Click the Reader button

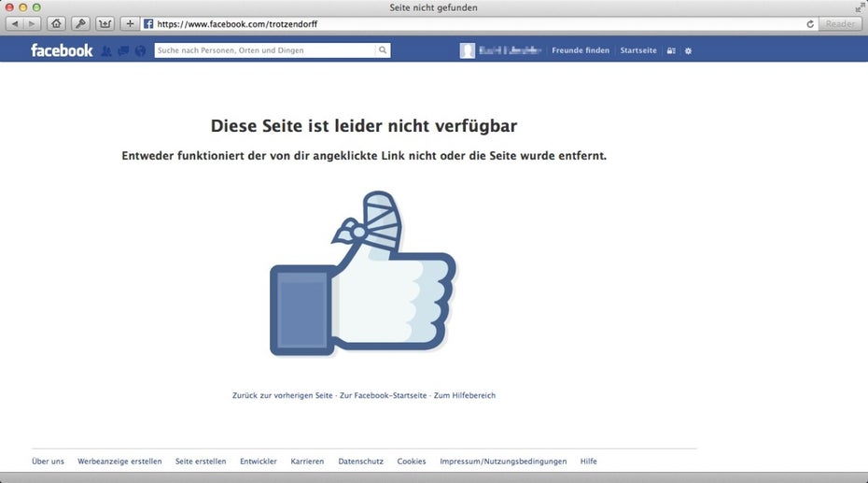point(840,23)
